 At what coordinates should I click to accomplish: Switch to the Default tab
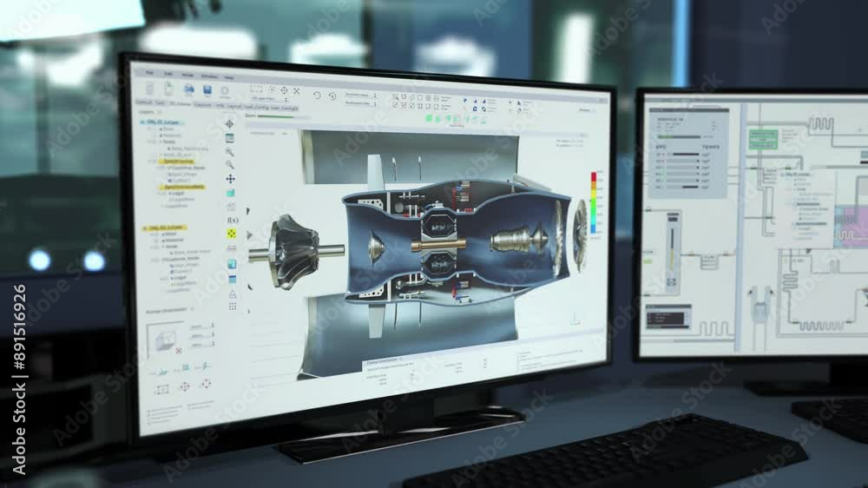144,102
